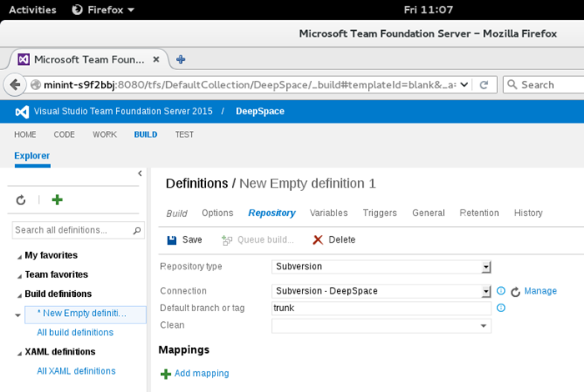Select the Repository tab
The height and width of the screenshot is (392, 584).
click(x=272, y=213)
